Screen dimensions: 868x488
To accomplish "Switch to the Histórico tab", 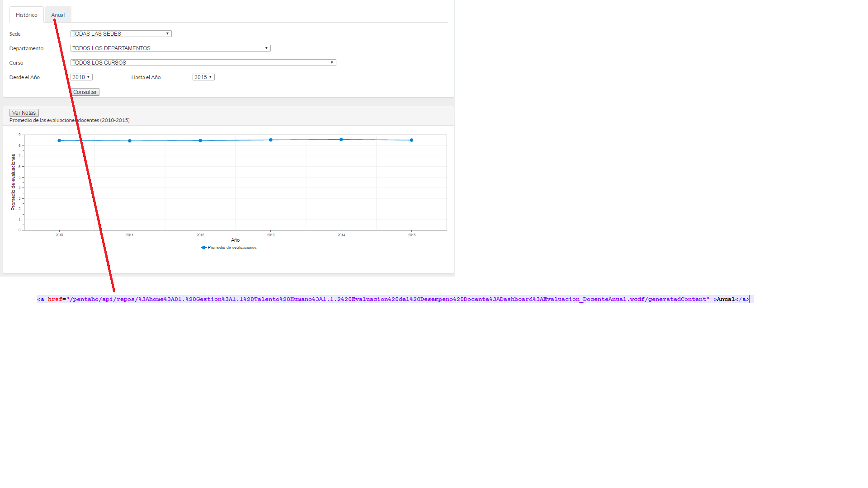I will (x=27, y=15).
